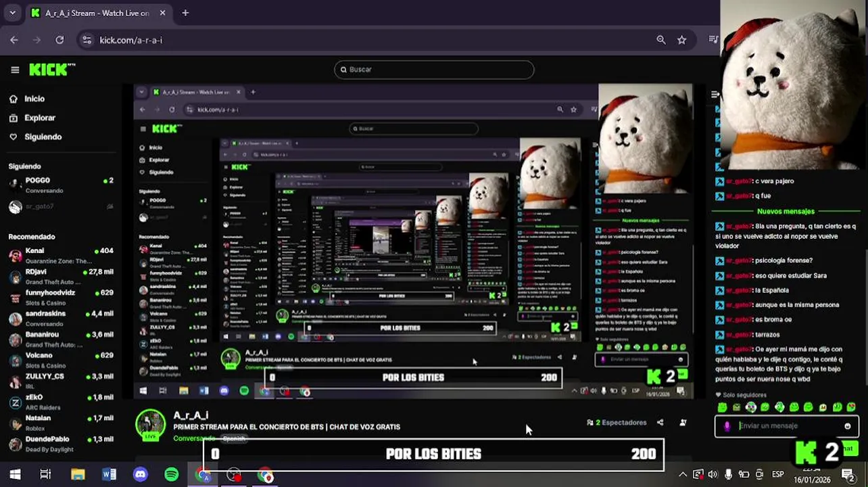Open recommended channel Natalan
The image size is (868, 487).
[61, 423]
